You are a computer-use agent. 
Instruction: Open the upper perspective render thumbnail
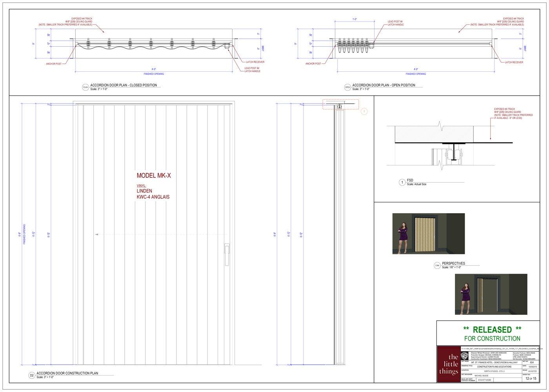[428, 234]
